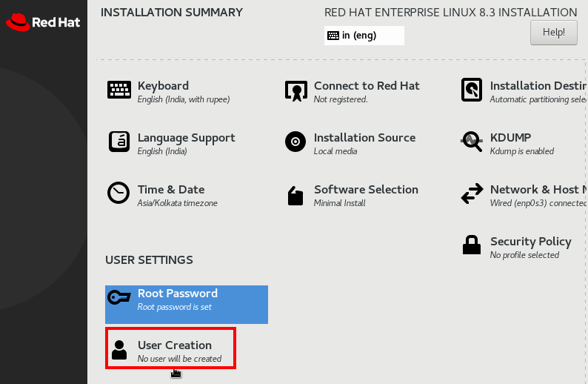Click the Installation Source disc icon
The height and width of the screenshot is (384, 588).
pos(295,142)
